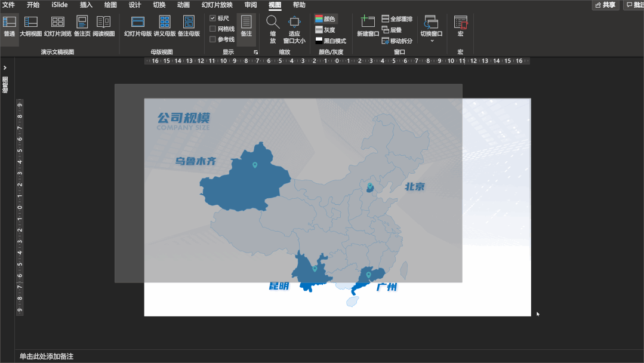Screen dimensions: 644x363
Task: Click the location pin in Xinjiang
Action: tap(255, 165)
